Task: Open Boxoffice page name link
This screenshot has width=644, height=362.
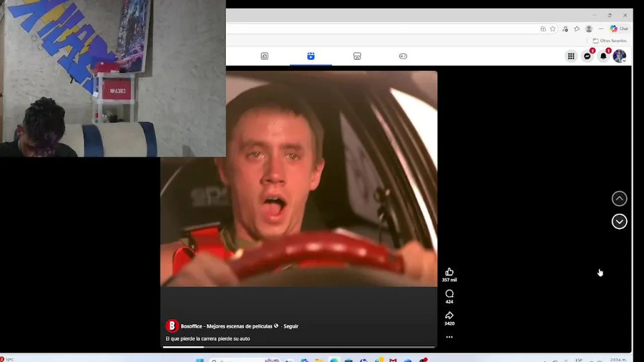Action: tap(226, 326)
